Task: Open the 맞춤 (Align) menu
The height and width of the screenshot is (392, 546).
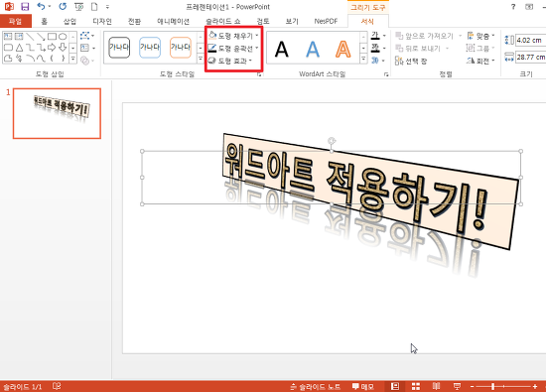Action: point(480,36)
